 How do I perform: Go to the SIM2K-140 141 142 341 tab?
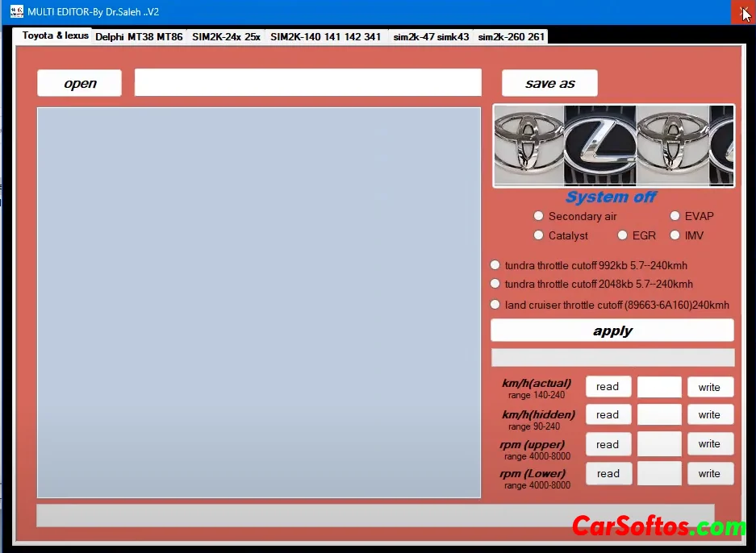click(325, 37)
